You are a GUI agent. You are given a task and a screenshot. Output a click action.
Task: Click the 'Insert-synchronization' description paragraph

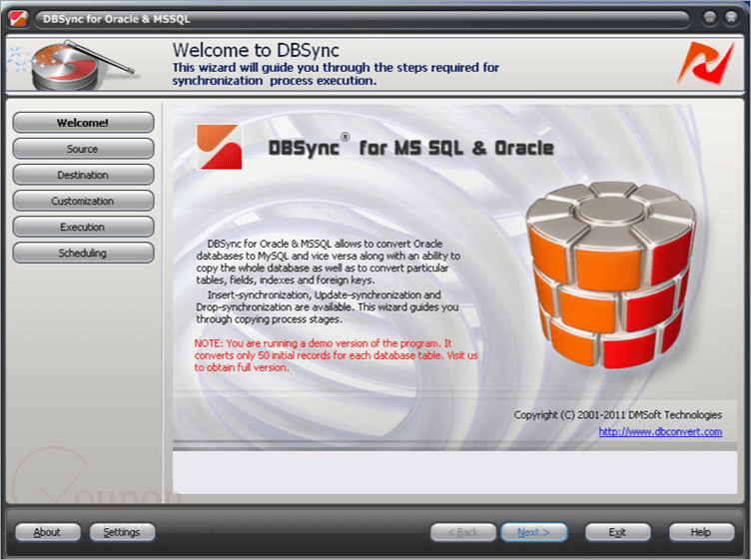[328, 307]
